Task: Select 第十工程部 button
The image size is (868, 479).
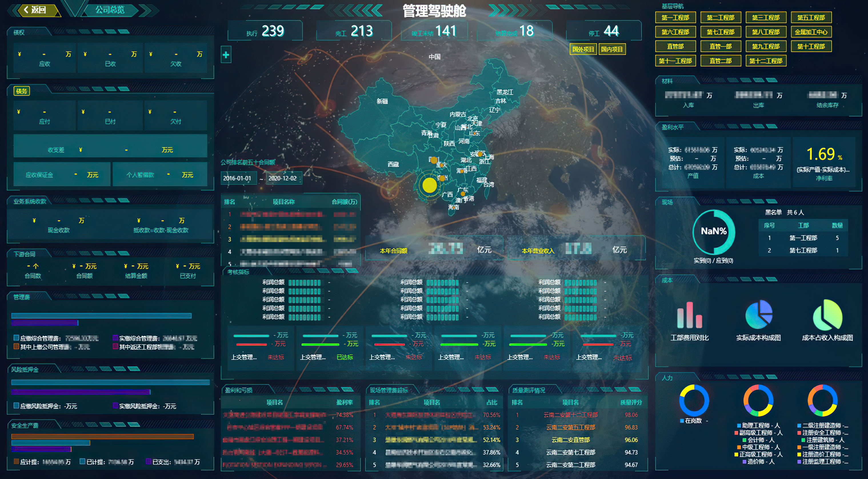Action: coord(811,47)
